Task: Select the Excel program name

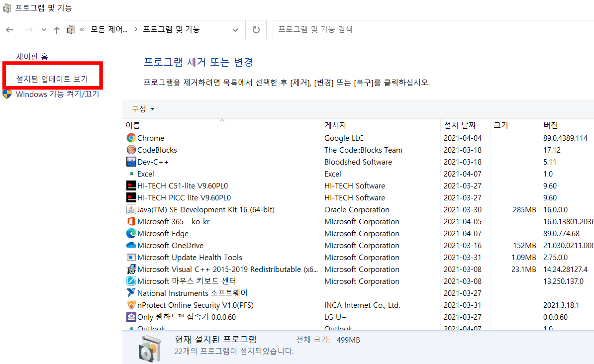Action: click(x=146, y=174)
